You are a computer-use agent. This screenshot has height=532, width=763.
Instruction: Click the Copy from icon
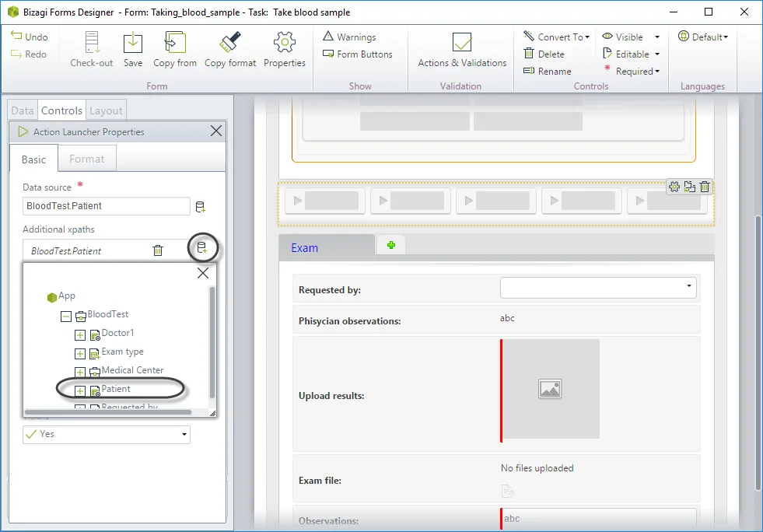click(x=175, y=42)
